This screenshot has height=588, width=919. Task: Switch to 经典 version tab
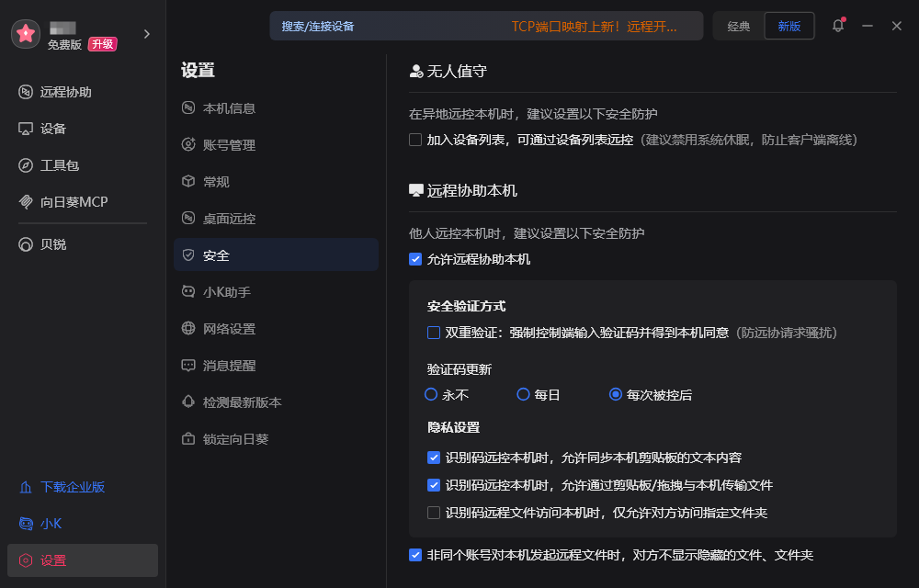point(739,26)
